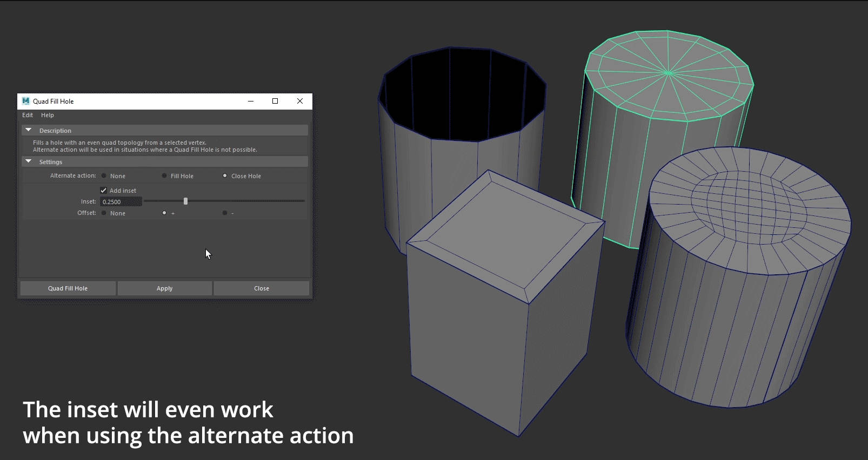Collapse the Settings section

coord(29,161)
